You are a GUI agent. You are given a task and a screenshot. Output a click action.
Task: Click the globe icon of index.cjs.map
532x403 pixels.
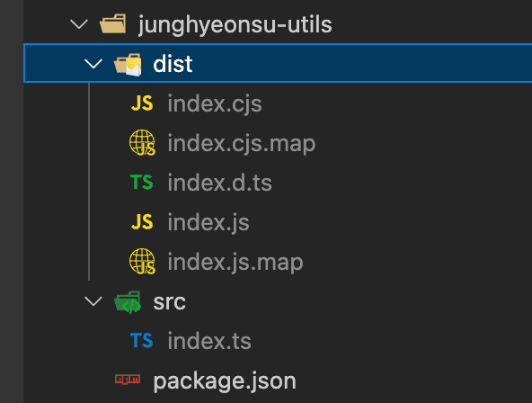142,143
